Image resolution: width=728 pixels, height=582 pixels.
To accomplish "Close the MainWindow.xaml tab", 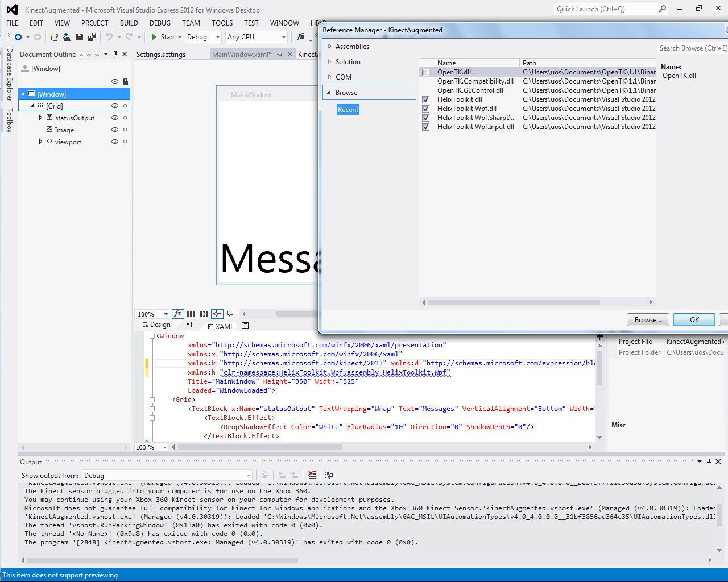I will pyautogui.click(x=290, y=54).
